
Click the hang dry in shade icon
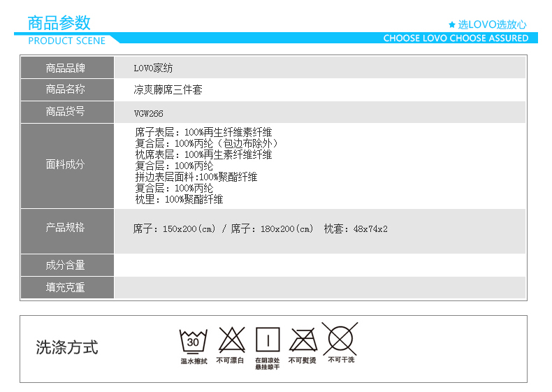pyautogui.click(x=267, y=340)
